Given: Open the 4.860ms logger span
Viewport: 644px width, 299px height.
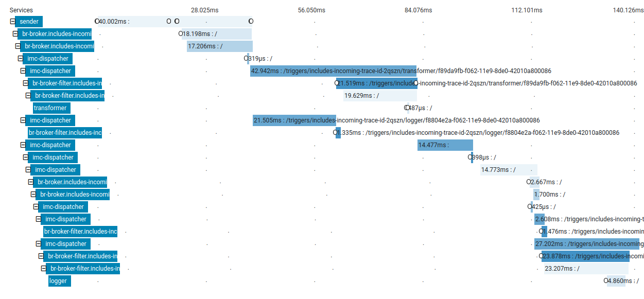Looking at the screenshot, I should (x=616, y=281).
